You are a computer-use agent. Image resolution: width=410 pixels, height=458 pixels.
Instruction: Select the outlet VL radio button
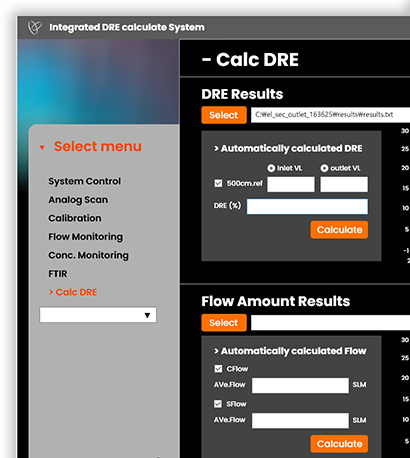click(x=324, y=168)
